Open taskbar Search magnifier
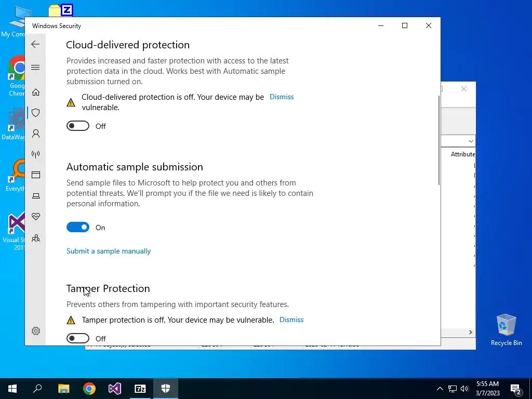The width and height of the screenshot is (532, 399). click(x=37, y=389)
